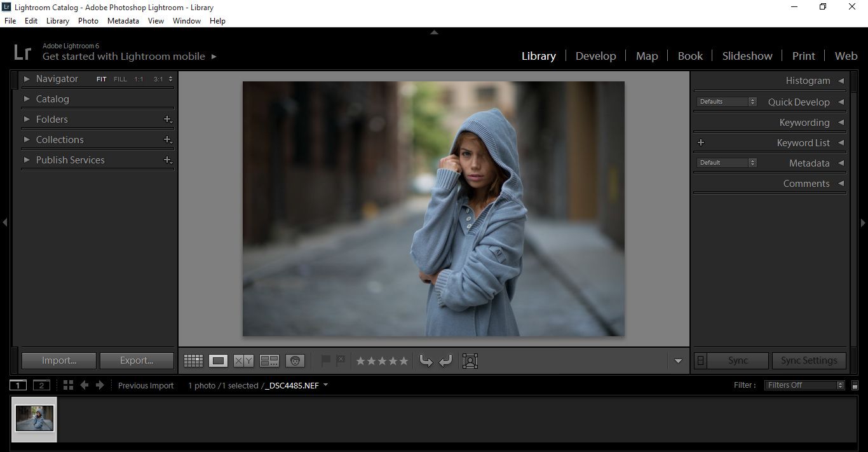Click the Import... button
This screenshot has height=452, width=868.
tap(59, 360)
